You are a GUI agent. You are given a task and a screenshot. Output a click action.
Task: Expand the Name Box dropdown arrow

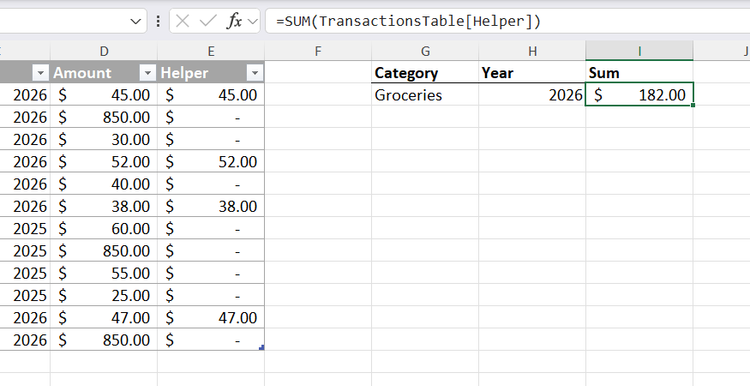pyautogui.click(x=136, y=22)
